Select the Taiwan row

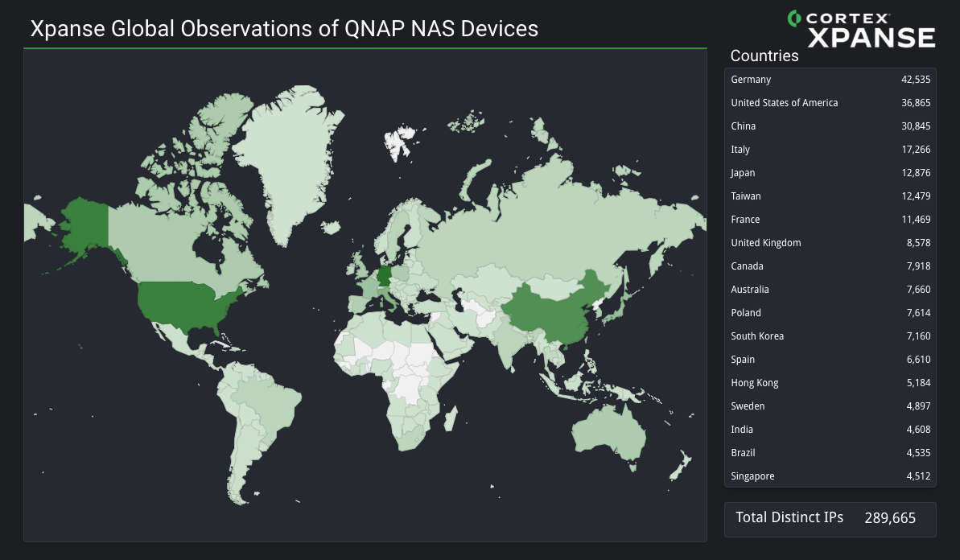(x=830, y=196)
